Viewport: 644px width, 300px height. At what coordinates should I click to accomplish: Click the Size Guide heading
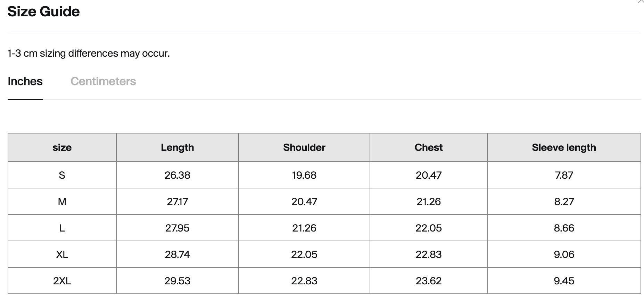pos(43,11)
